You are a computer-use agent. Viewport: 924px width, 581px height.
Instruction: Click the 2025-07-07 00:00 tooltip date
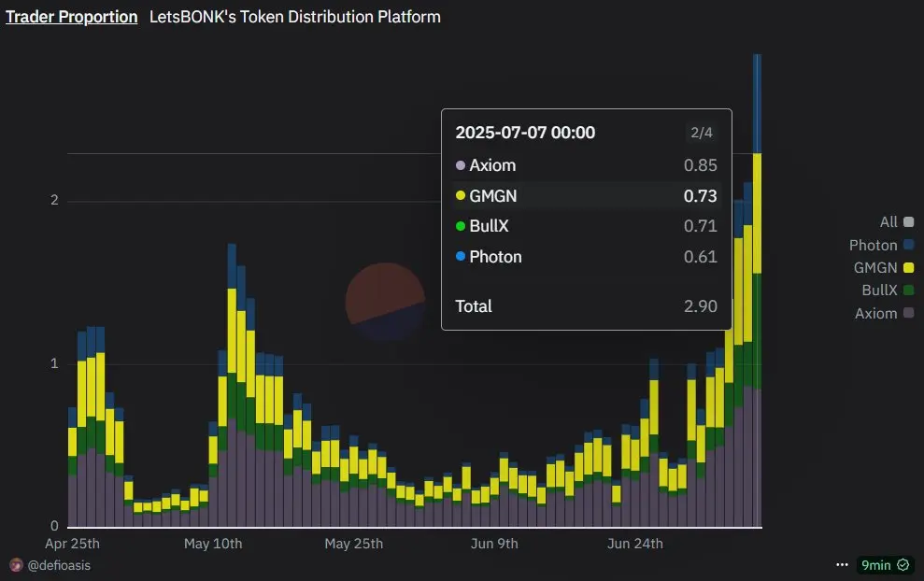pos(525,133)
